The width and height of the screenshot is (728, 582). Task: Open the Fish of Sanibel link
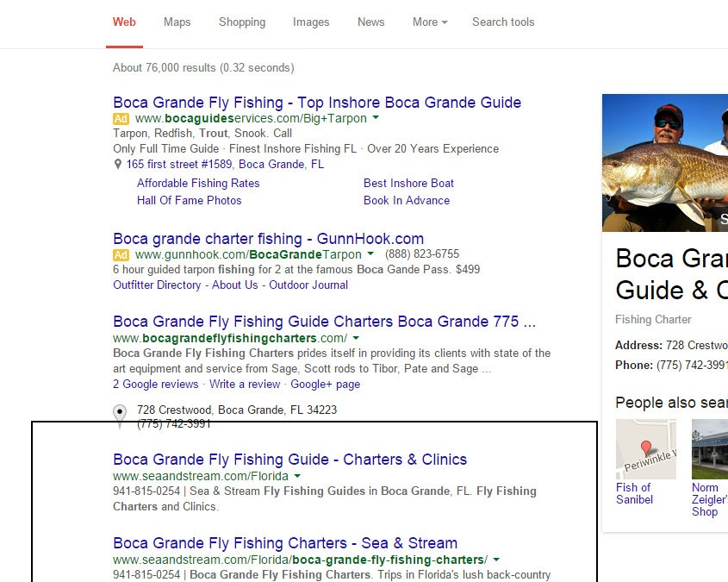[634, 493]
